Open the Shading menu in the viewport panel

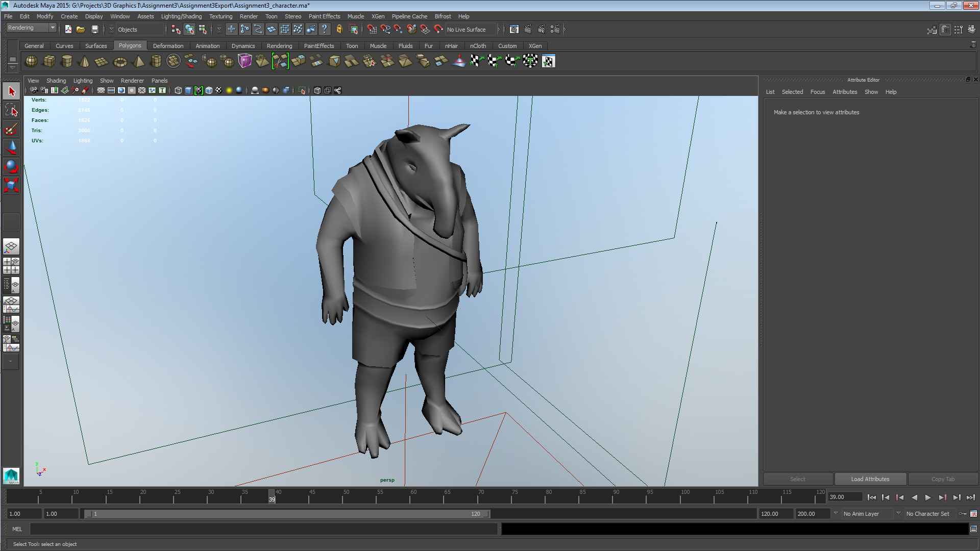pyautogui.click(x=56, y=80)
